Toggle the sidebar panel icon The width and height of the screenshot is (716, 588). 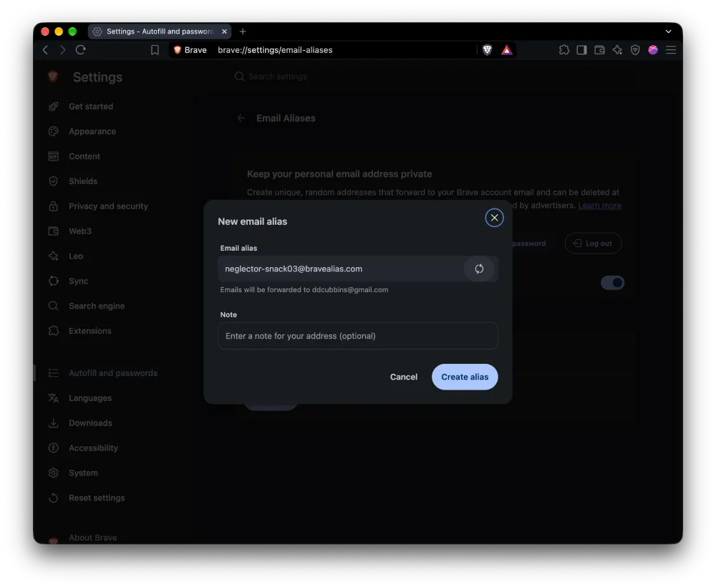[x=581, y=50]
